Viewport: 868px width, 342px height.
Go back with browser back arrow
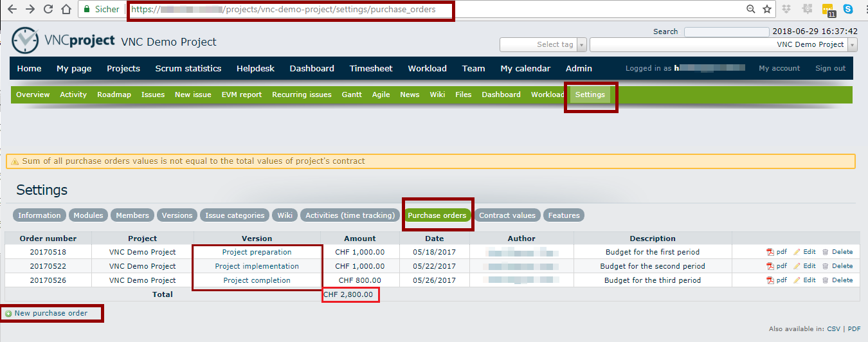[x=12, y=9]
